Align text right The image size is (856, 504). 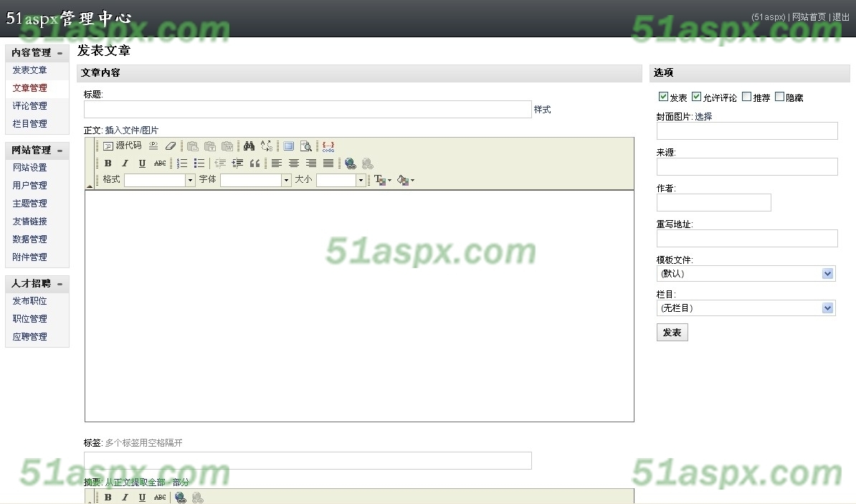311,163
